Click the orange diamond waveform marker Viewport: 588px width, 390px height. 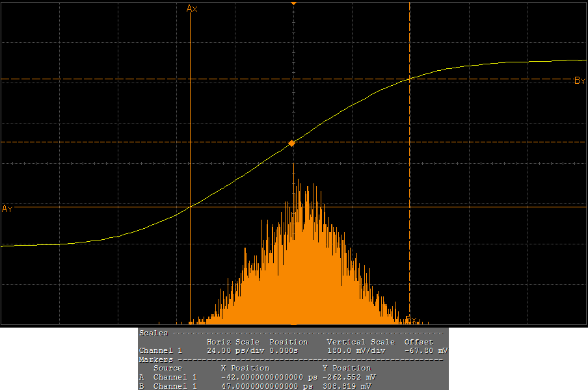pyautogui.click(x=292, y=142)
